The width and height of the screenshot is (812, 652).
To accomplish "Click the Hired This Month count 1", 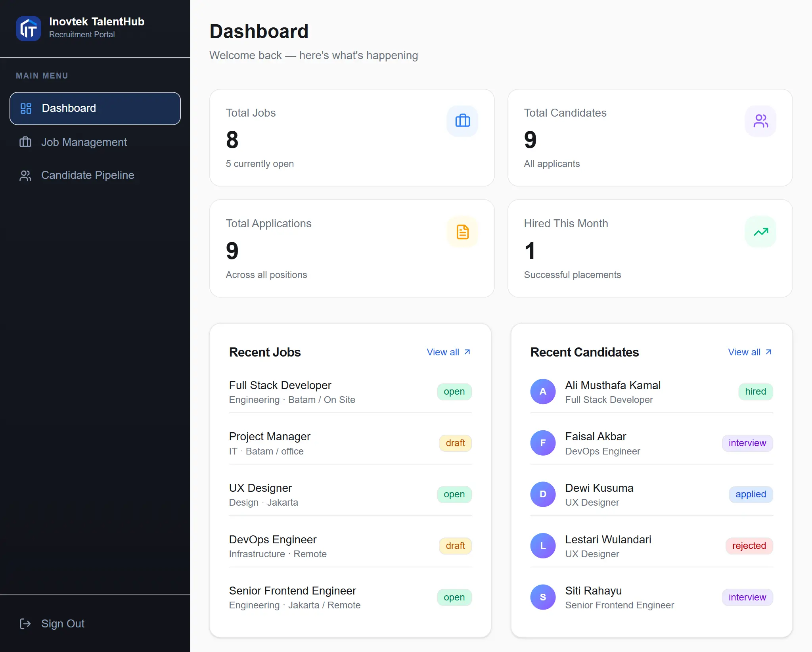I will tap(530, 251).
